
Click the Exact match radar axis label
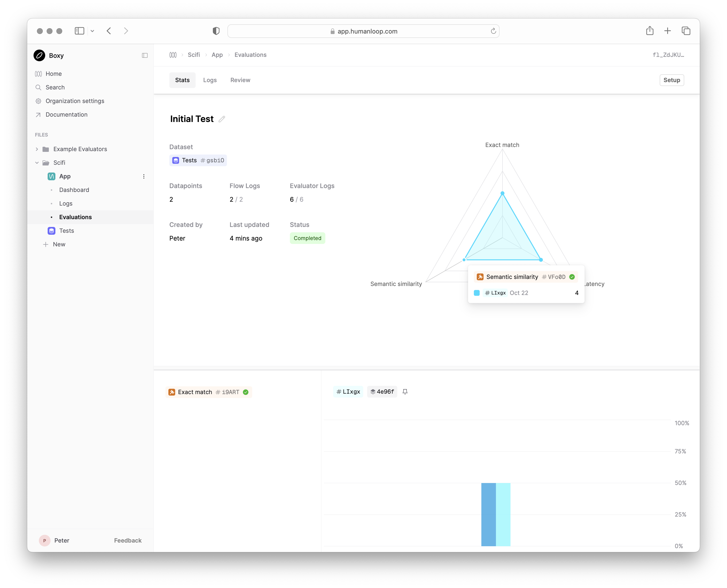[502, 145]
